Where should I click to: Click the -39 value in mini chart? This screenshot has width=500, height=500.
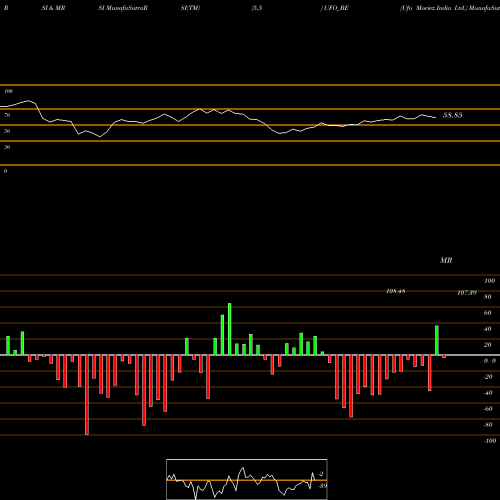coord(322,486)
